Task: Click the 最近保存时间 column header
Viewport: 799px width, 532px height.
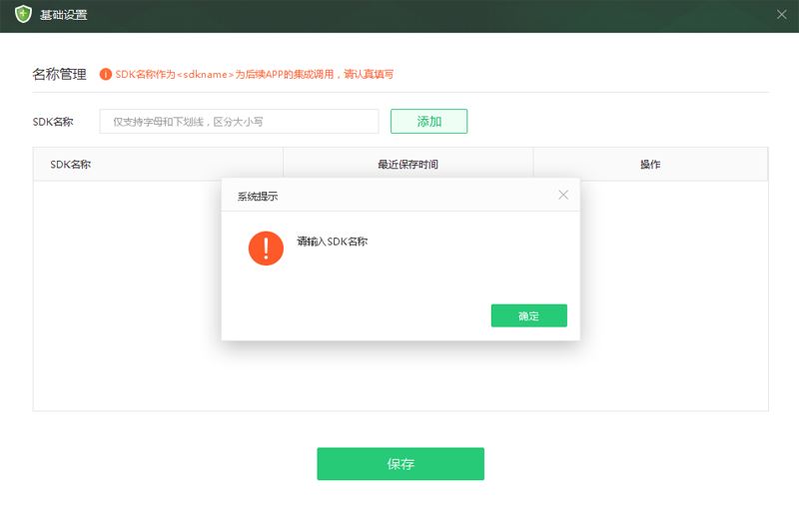Action: (407, 164)
